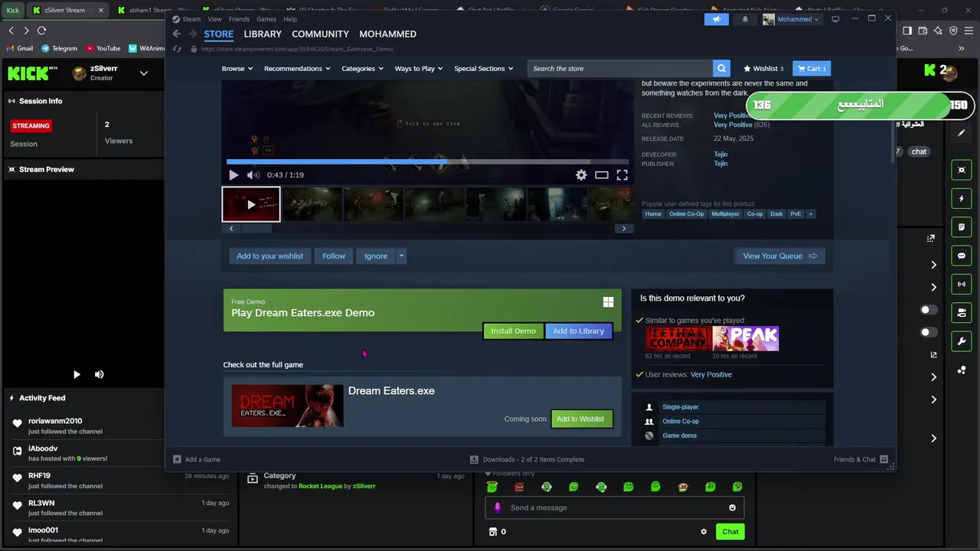
Task: Play the Kick stream preview
Action: coord(77,374)
